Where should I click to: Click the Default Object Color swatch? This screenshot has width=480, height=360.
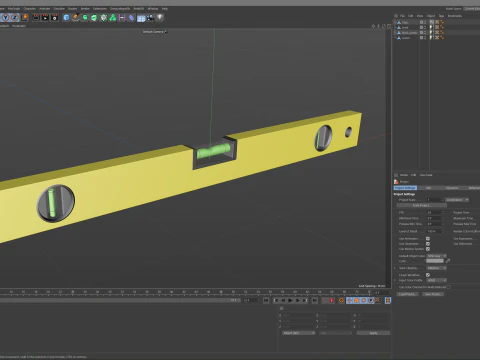tap(435, 261)
